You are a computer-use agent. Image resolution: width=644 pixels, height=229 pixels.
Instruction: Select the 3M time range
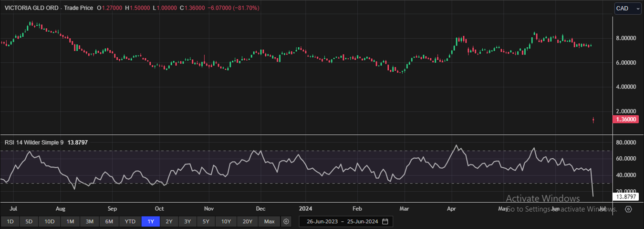89,221
